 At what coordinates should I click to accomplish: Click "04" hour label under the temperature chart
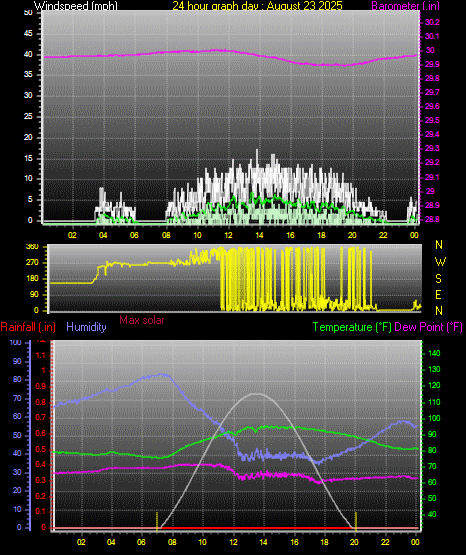point(111,542)
